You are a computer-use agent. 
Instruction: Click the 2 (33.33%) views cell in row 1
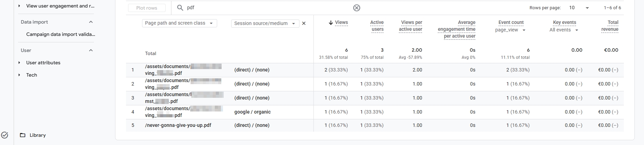point(336,70)
